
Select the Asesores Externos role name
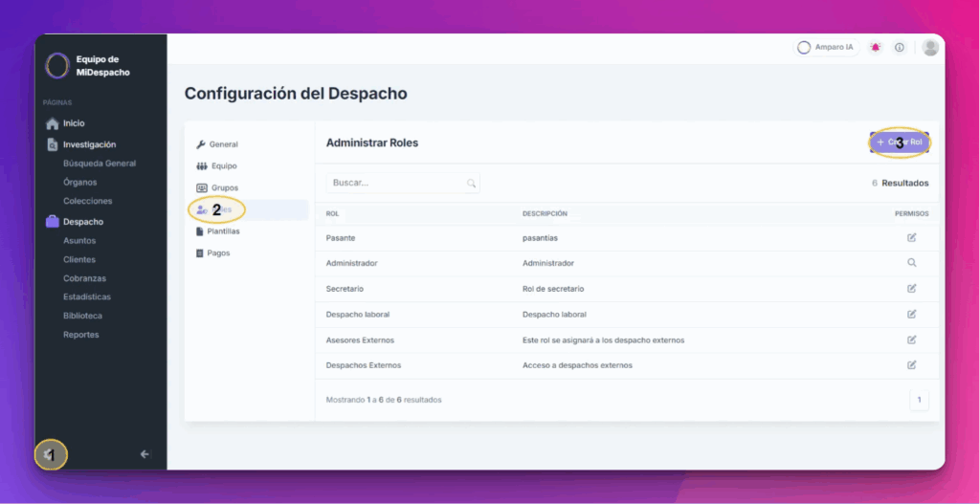(360, 340)
